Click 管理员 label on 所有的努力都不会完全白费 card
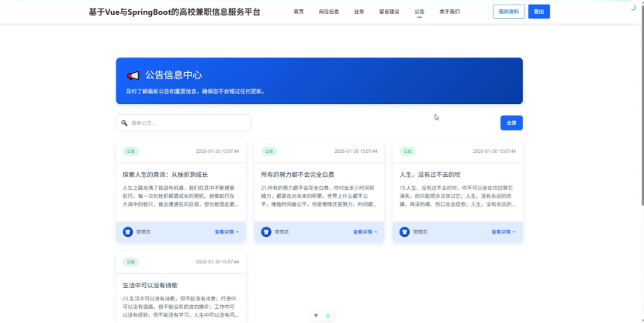This screenshot has height=323, width=644. [x=282, y=232]
